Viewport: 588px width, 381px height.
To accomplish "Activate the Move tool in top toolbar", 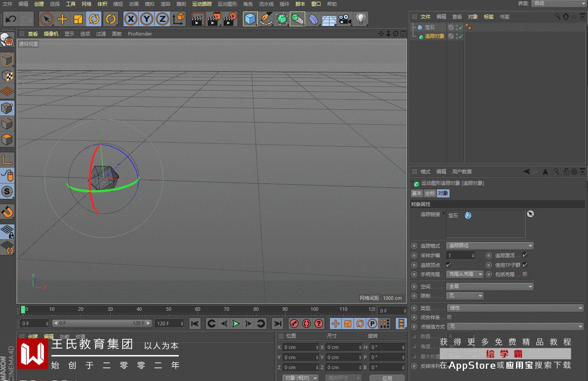I will 62,19.
